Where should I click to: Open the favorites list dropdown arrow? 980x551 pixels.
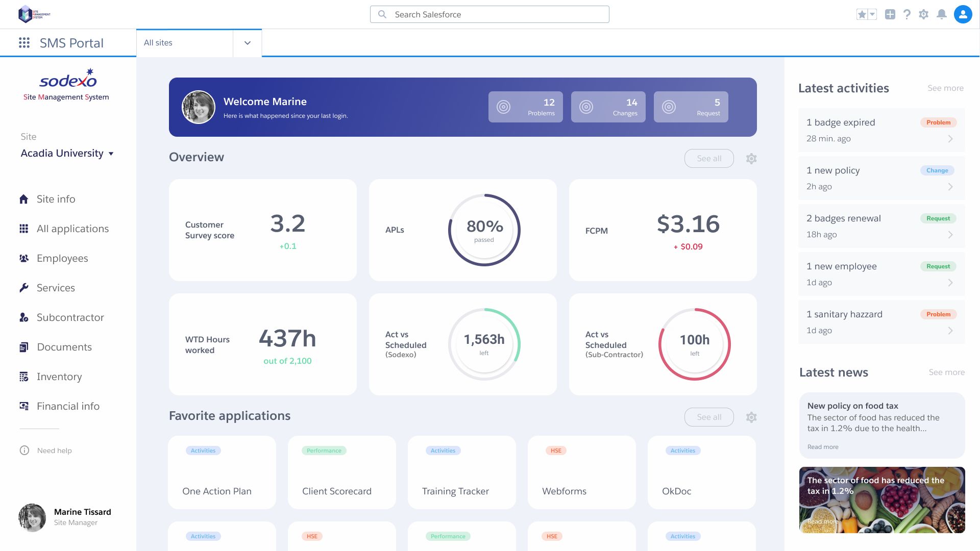[873, 14]
